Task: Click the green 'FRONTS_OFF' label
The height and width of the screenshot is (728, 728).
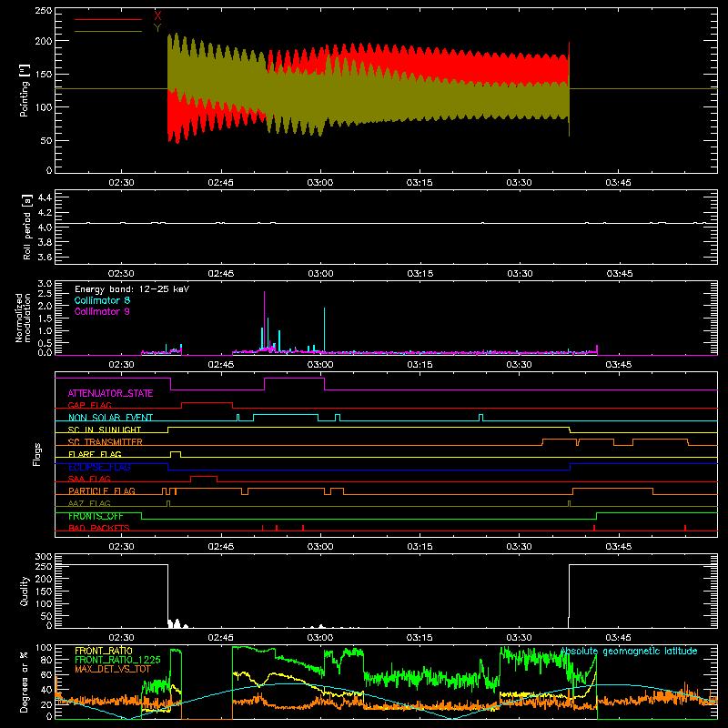Action: (96, 516)
